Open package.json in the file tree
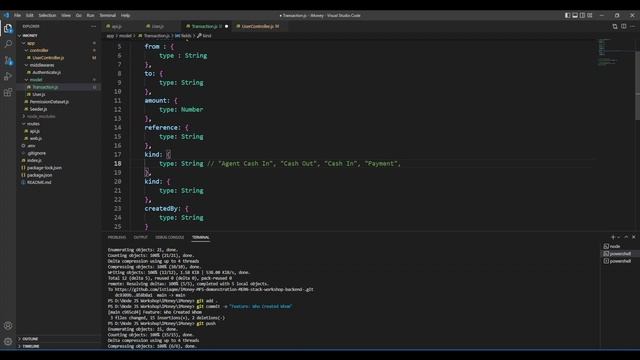This screenshot has height=360, width=640. (39, 175)
